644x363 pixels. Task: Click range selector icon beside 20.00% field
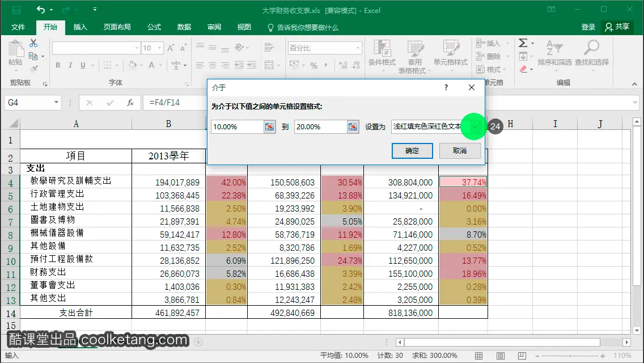point(353,126)
